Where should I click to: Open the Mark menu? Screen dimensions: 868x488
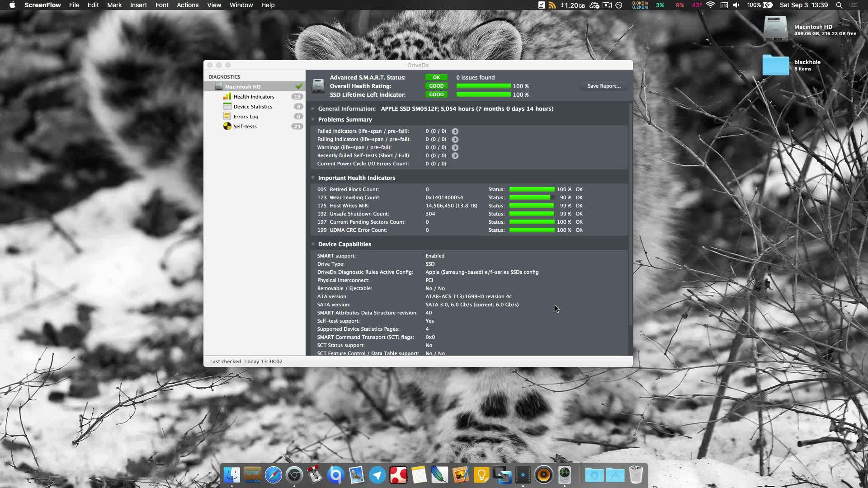point(114,5)
